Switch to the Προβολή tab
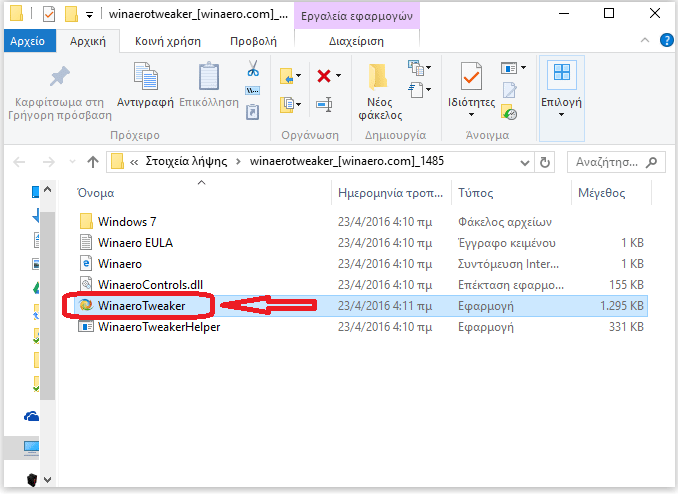 coord(253,41)
